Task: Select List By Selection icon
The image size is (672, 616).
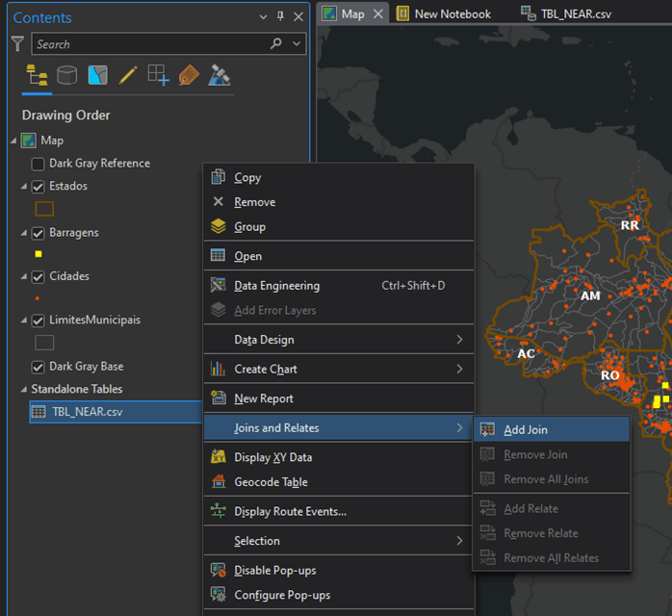Action: [x=97, y=76]
